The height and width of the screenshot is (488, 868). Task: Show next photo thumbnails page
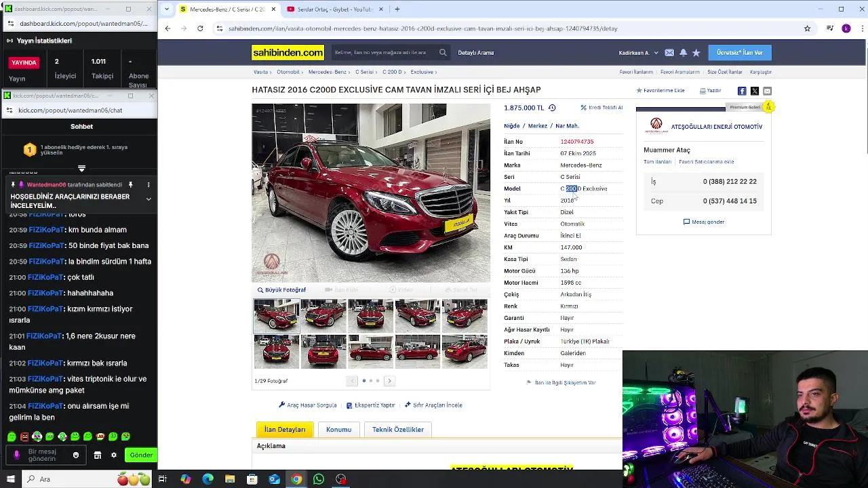(389, 381)
